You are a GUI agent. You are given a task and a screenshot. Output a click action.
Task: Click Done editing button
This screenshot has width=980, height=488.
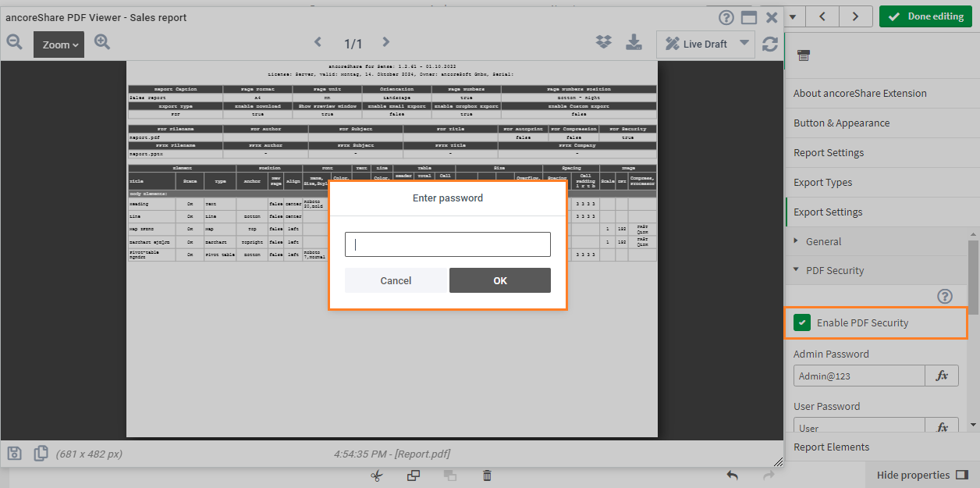(925, 16)
